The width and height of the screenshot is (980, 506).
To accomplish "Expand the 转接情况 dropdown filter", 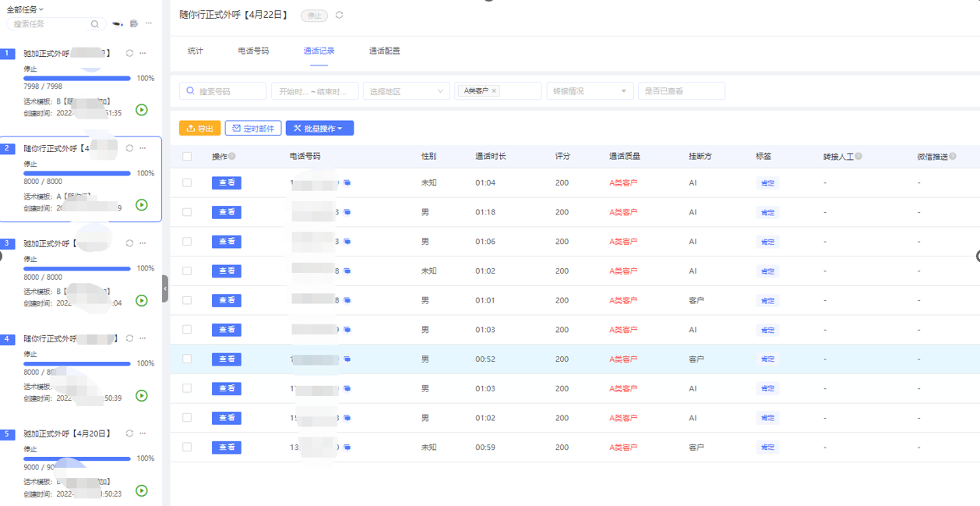I will click(x=590, y=91).
